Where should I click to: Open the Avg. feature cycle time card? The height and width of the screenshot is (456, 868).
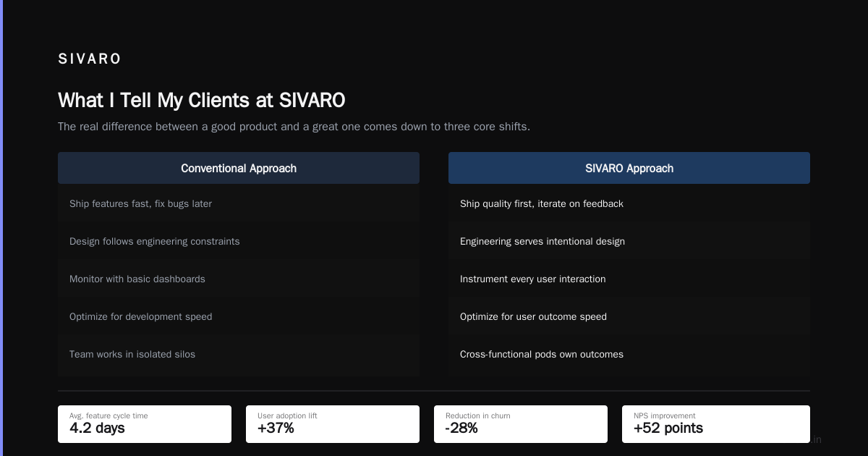pos(145,424)
